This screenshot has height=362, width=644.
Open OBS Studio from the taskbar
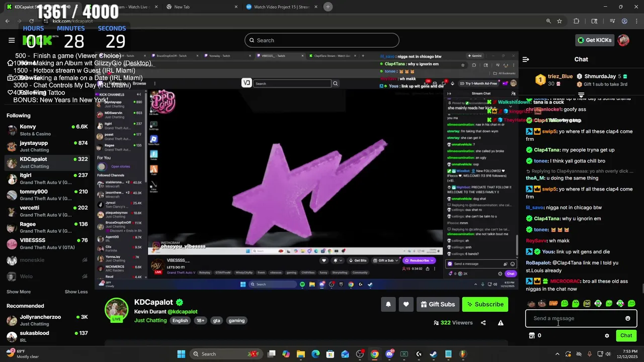360,354
